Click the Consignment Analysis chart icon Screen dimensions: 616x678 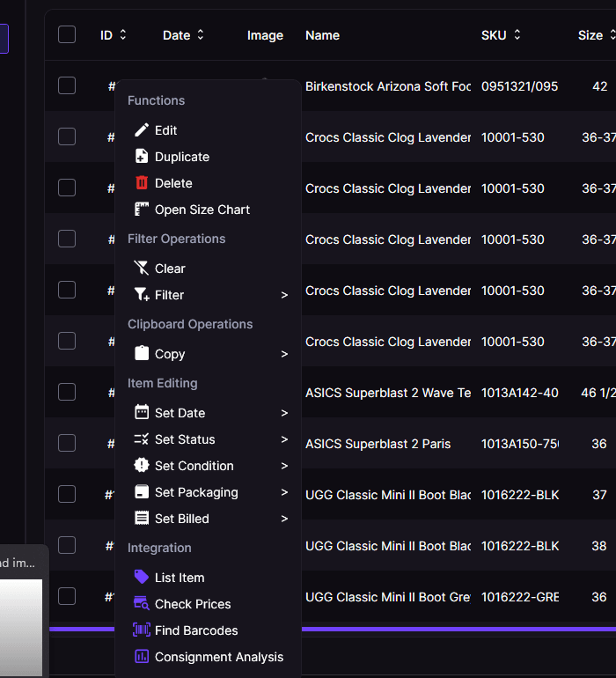click(142, 656)
